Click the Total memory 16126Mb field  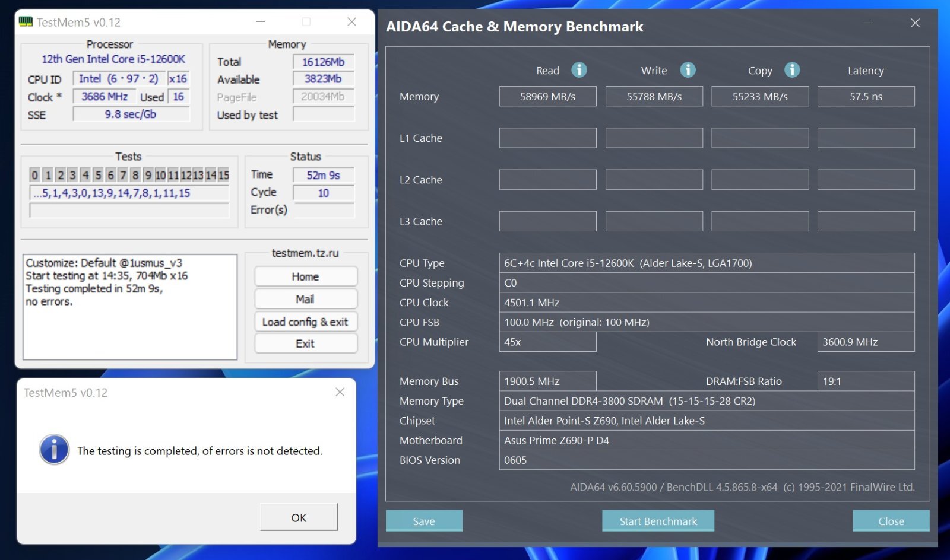[x=323, y=62]
